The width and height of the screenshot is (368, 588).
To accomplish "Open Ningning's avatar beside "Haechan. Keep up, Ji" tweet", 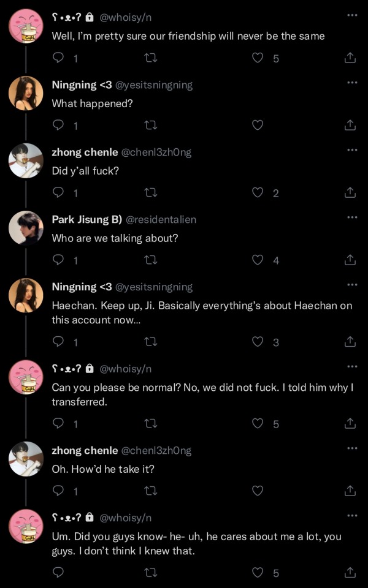I will 26,295.
